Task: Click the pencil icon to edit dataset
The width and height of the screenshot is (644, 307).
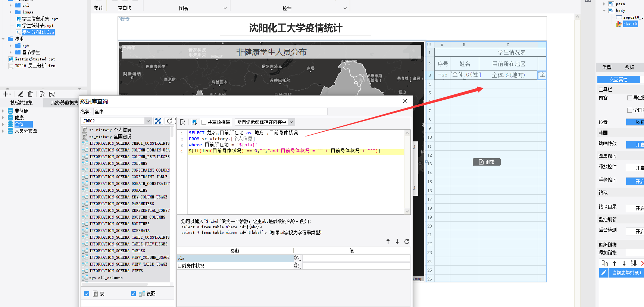Action: [x=21, y=94]
